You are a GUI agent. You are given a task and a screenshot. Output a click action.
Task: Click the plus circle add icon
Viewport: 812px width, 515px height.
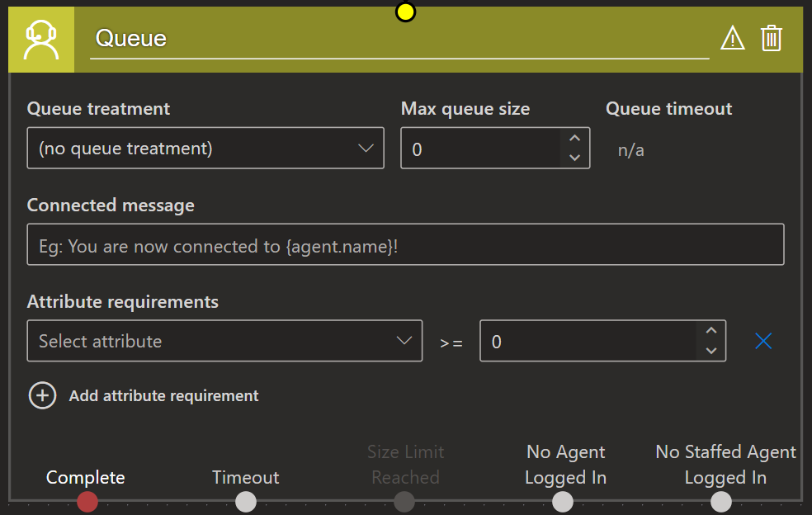[x=42, y=395]
